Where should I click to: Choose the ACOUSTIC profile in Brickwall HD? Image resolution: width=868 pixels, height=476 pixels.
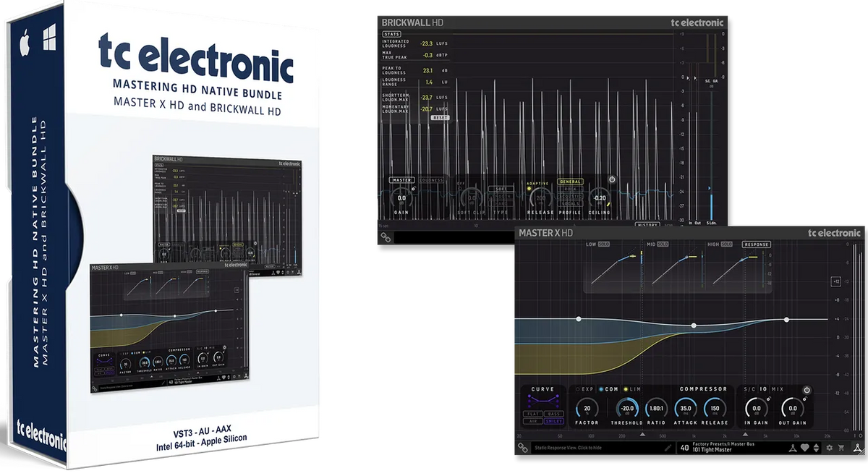point(570,196)
